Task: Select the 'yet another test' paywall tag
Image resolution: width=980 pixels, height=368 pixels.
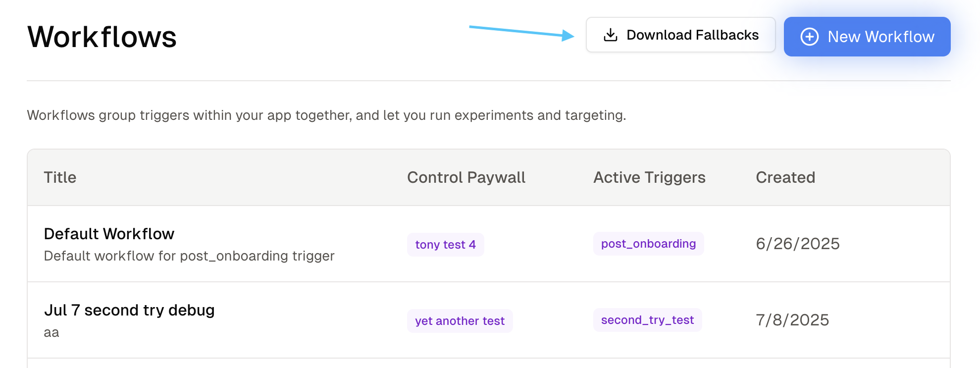Action: (x=460, y=321)
